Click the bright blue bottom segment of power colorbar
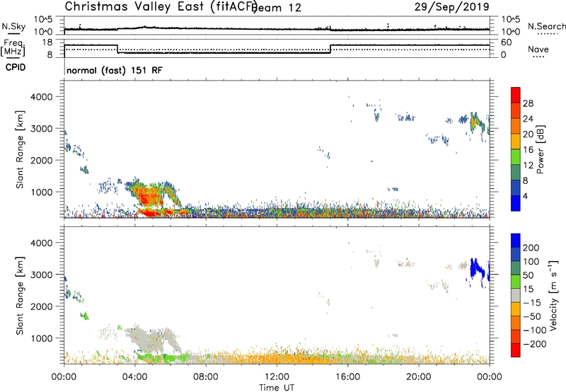Viewport: 566px width, 392px height. point(516,203)
